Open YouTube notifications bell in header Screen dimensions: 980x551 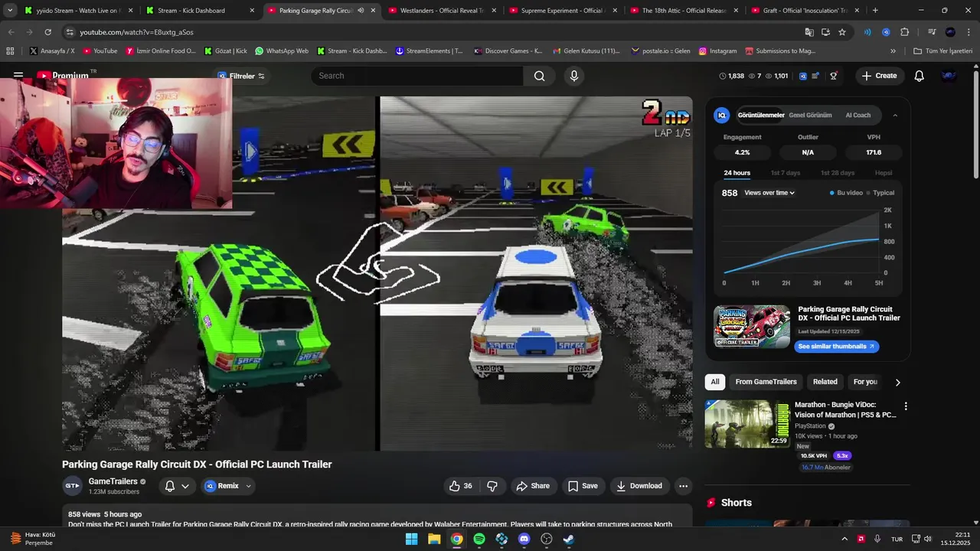click(x=920, y=76)
